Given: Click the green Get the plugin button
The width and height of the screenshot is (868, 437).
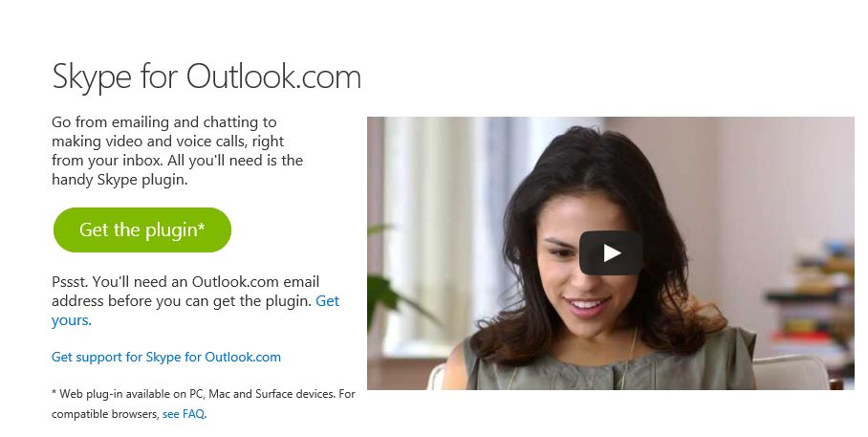Looking at the screenshot, I should (x=142, y=229).
